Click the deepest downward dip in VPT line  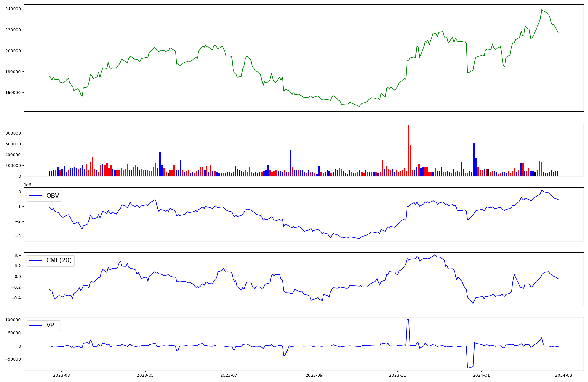click(x=468, y=368)
